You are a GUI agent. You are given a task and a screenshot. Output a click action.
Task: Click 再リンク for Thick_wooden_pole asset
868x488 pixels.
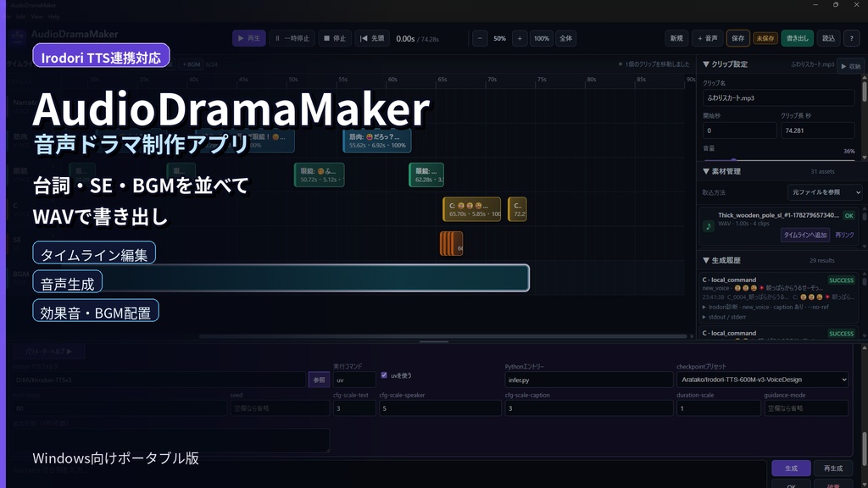tap(844, 235)
